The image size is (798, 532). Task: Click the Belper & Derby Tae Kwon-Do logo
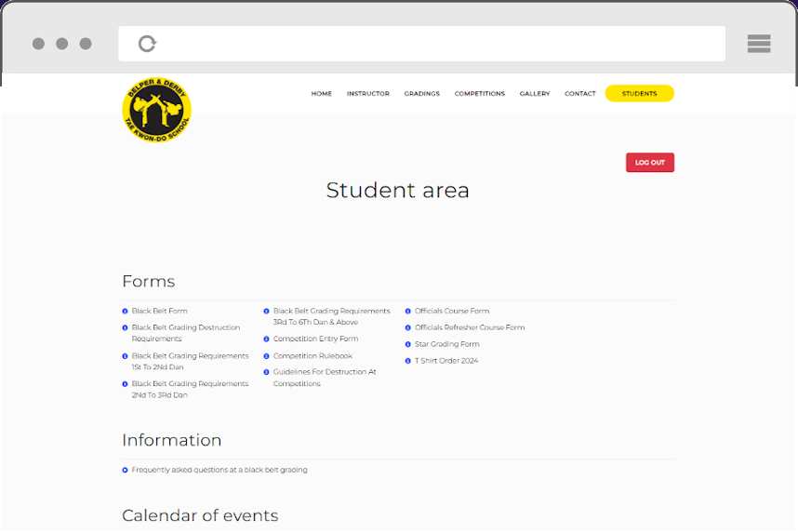(x=156, y=112)
